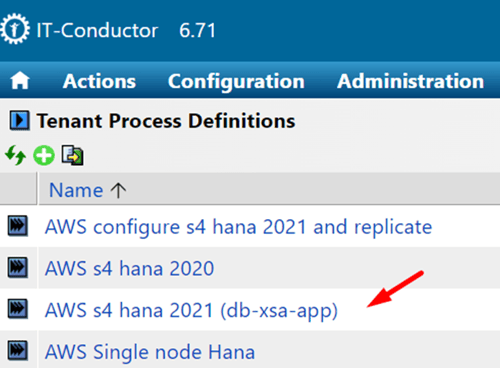Image resolution: width=500 pixels, height=368 pixels.
Task: Open the Configuration menu
Action: [x=236, y=82]
